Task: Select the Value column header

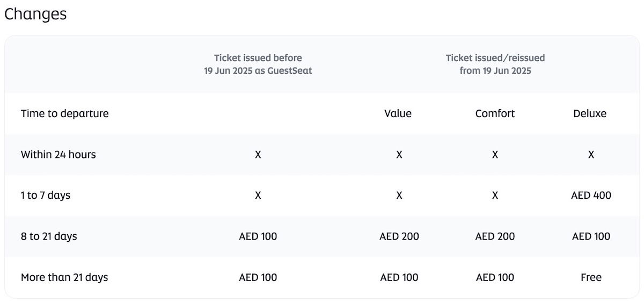Action: tap(398, 113)
